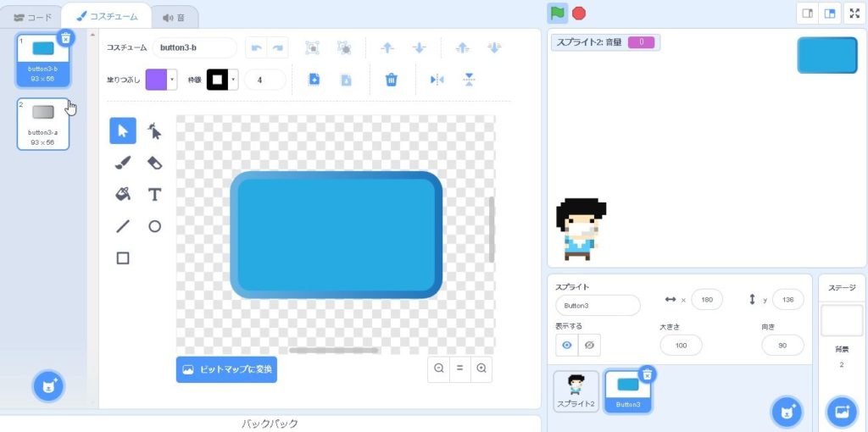Select the button3-a costume thumbnail
Image resolution: width=868 pixels, height=432 pixels.
coord(42,124)
